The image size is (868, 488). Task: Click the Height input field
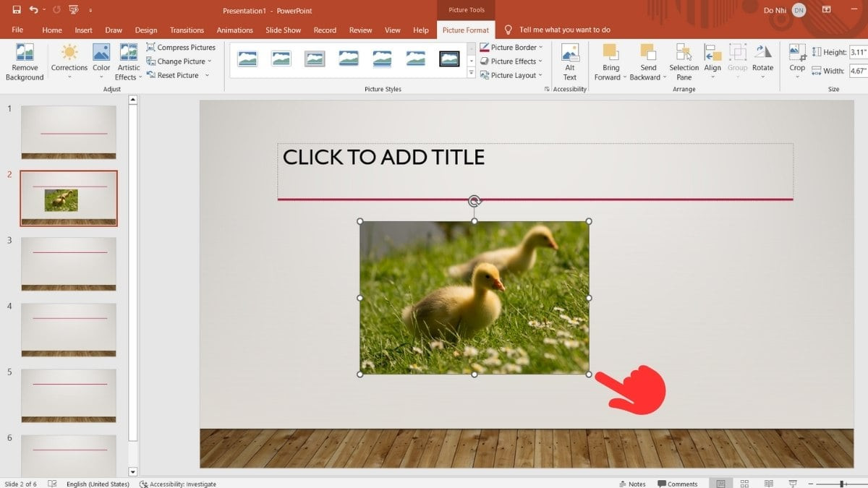pyautogui.click(x=858, y=52)
